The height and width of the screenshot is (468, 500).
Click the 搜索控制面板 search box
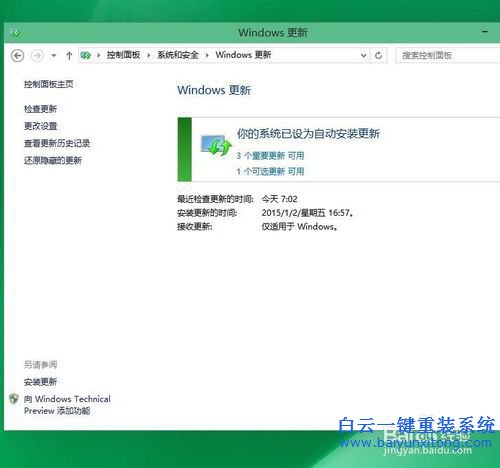tap(448, 55)
